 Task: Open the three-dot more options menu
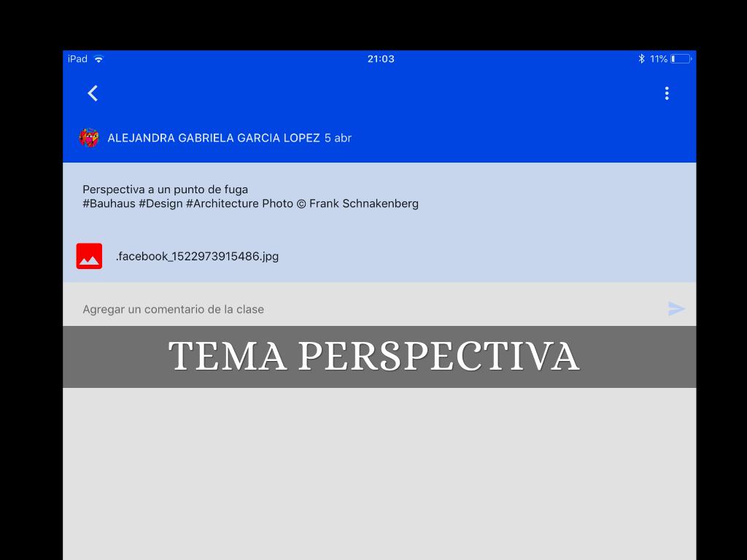tap(666, 93)
